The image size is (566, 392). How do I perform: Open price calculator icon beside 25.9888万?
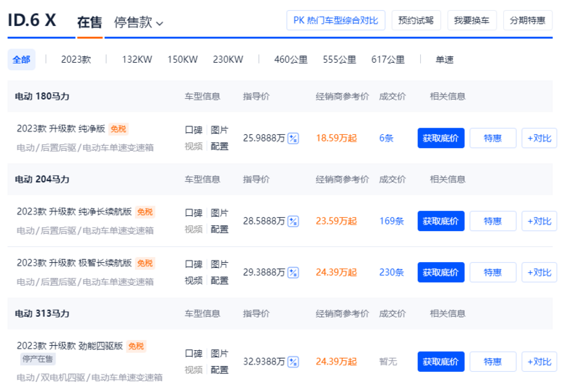coord(293,139)
